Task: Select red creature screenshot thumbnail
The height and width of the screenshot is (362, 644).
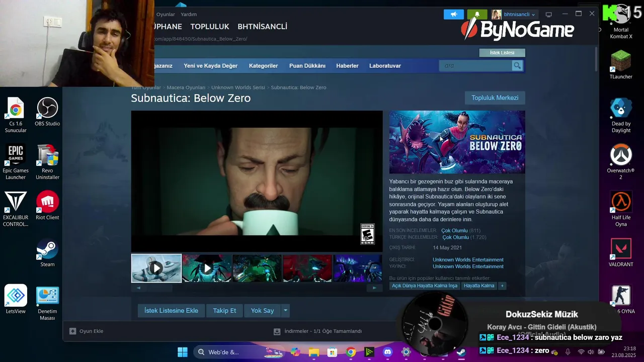Action: (x=307, y=268)
